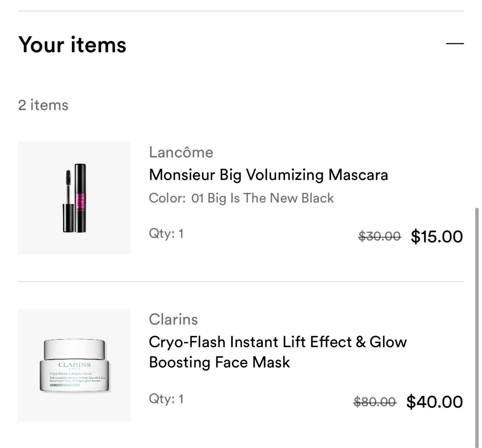Click the Clarins logo on the jar image

click(x=74, y=365)
